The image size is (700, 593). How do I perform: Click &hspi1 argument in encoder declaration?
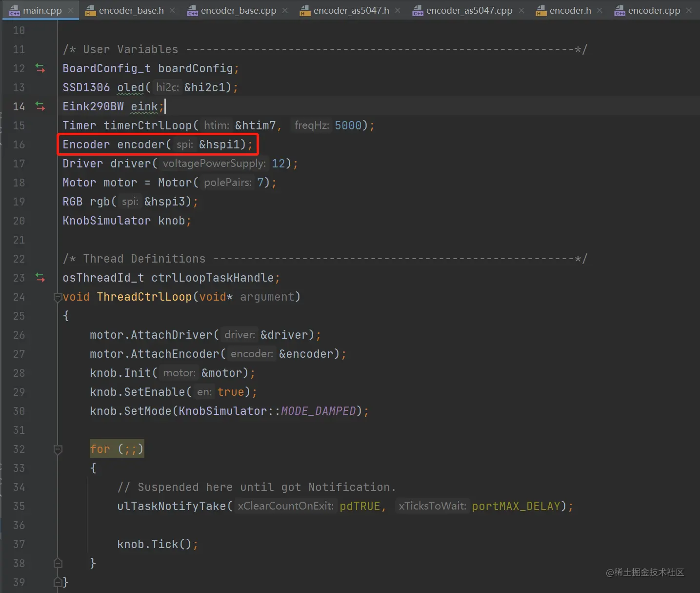click(x=220, y=144)
